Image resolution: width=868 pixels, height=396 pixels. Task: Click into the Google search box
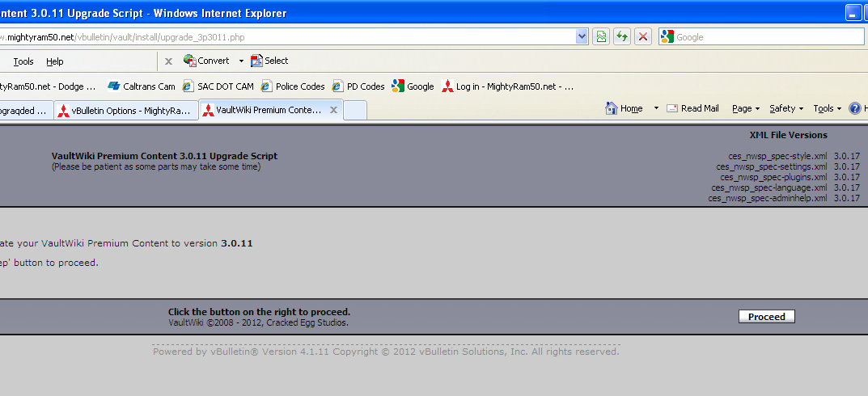tap(768, 37)
